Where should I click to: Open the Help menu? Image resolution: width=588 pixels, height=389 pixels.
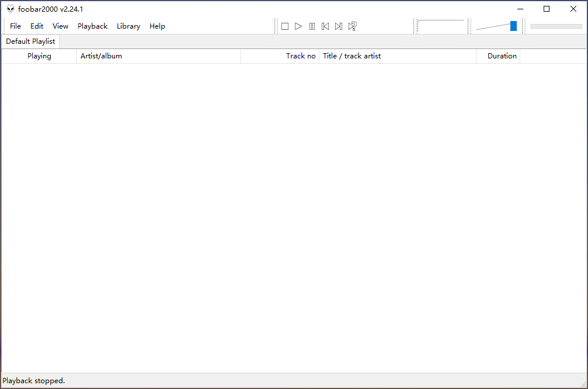(x=157, y=26)
